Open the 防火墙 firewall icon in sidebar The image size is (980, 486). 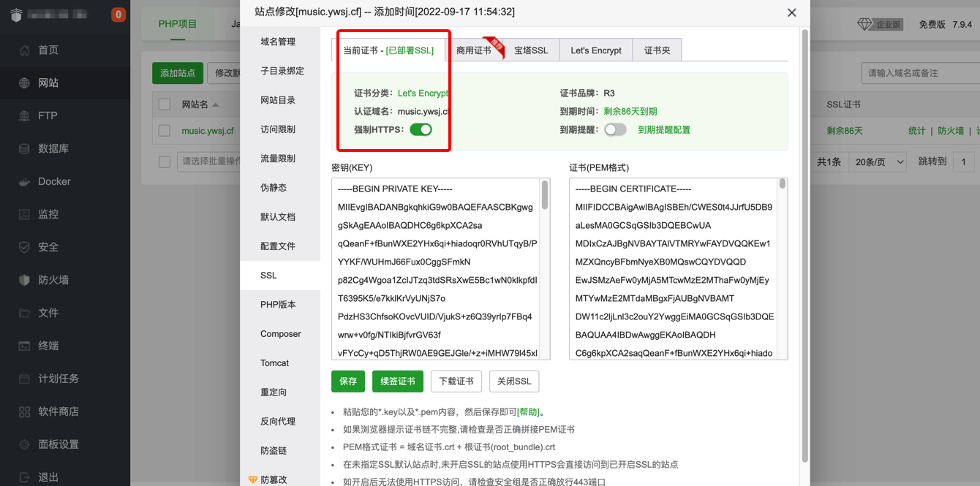(x=24, y=281)
